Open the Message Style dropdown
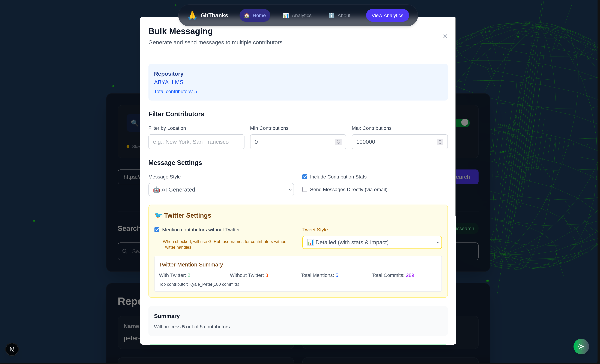The width and height of the screenshot is (600, 364). tap(221, 190)
